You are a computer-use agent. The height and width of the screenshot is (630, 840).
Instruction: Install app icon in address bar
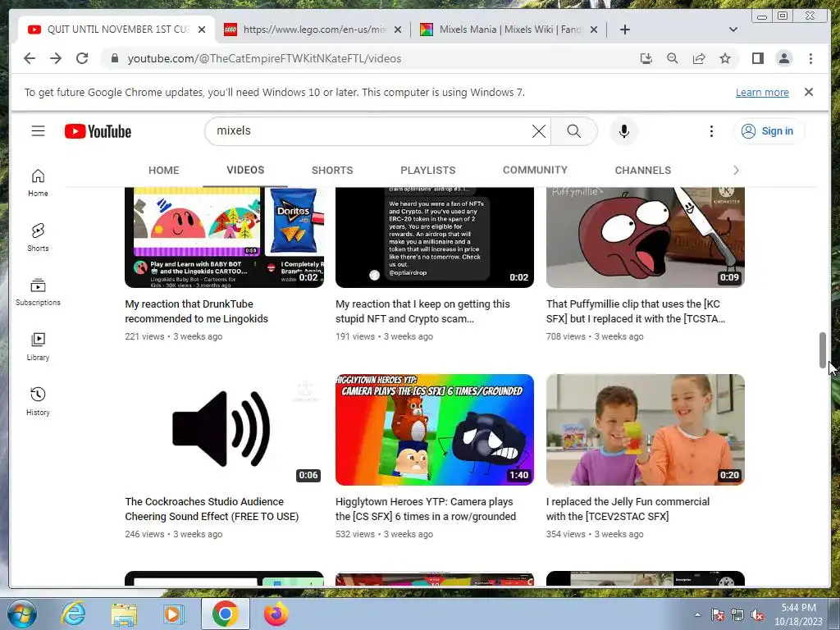coord(646,58)
